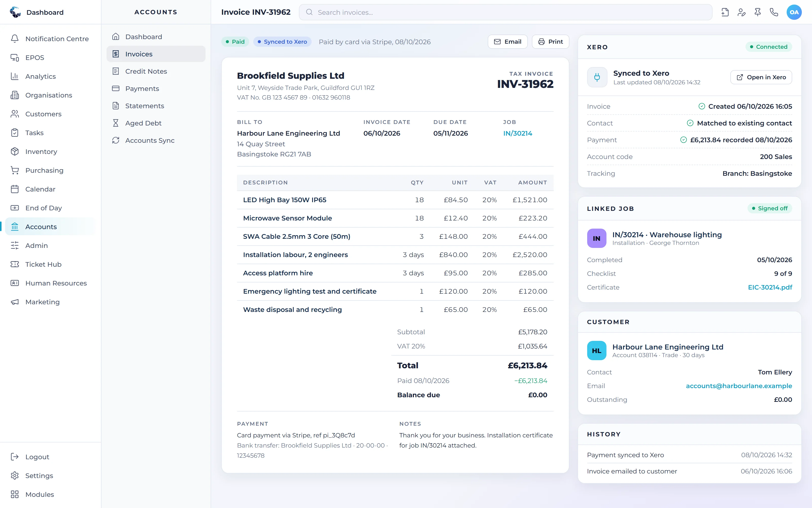Image resolution: width=812 pixels, height=508 pixels.
Task: Open Inventory module
Action: 50,152
